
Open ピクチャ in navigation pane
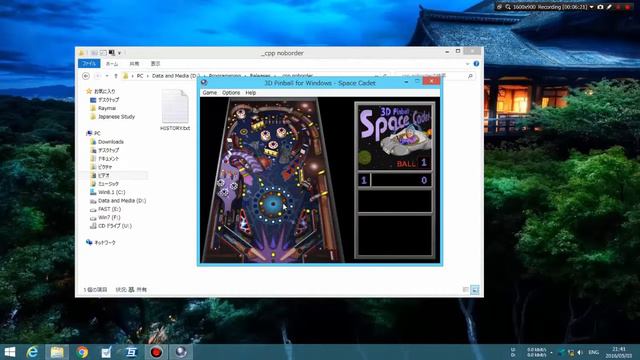coord(101,167)
